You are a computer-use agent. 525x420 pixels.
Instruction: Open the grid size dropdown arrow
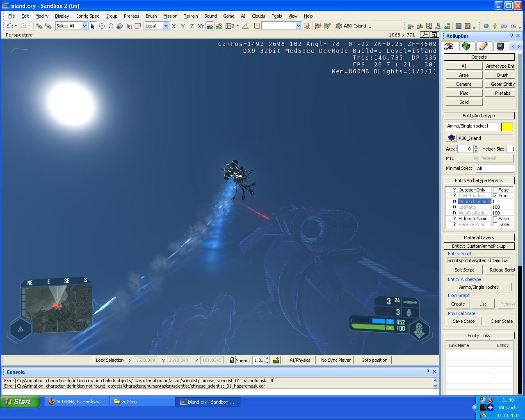[237, 26]
